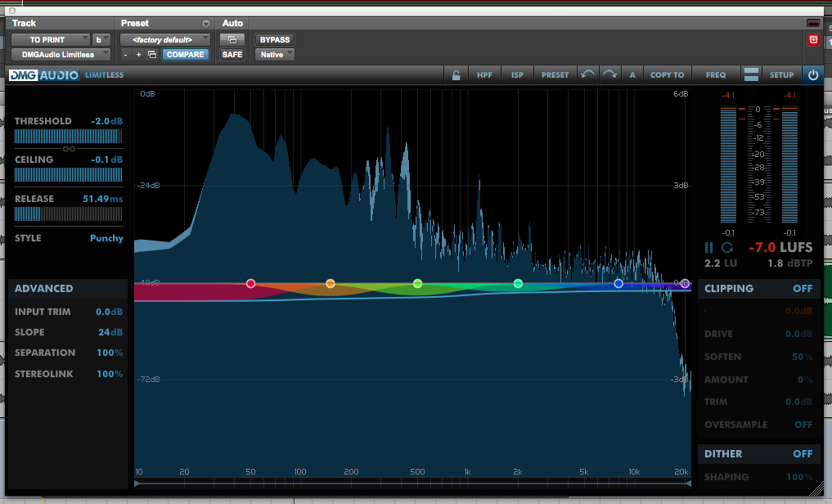Toggle ISP inter-sample peak mode
This screenshot has height=504, width=832.
(517, 75)
